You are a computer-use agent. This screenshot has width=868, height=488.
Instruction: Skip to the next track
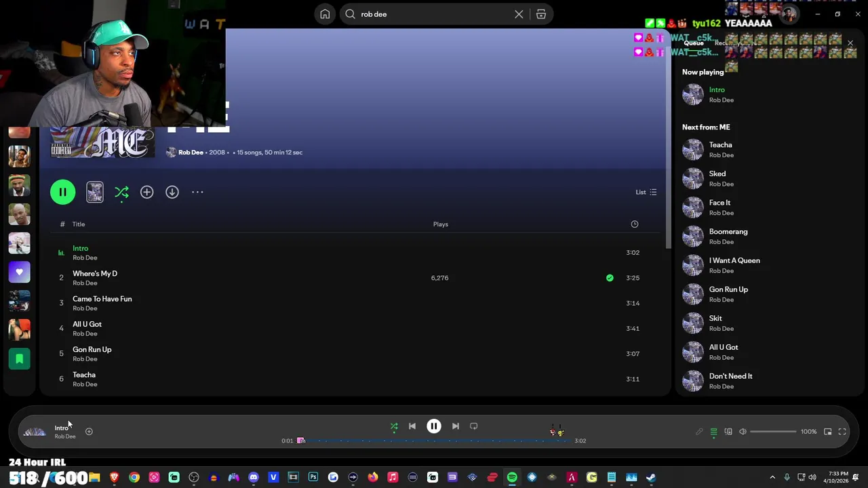(x=456, y=426)
